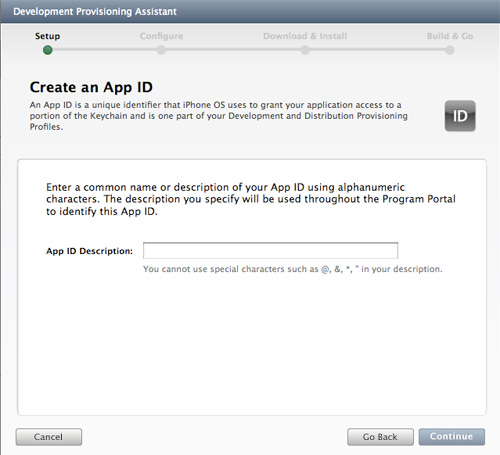Image resolution: width=500 pixels, height=455 pixels.
Task: Click the Download & Install step dot
Action: tap(305, 50)
